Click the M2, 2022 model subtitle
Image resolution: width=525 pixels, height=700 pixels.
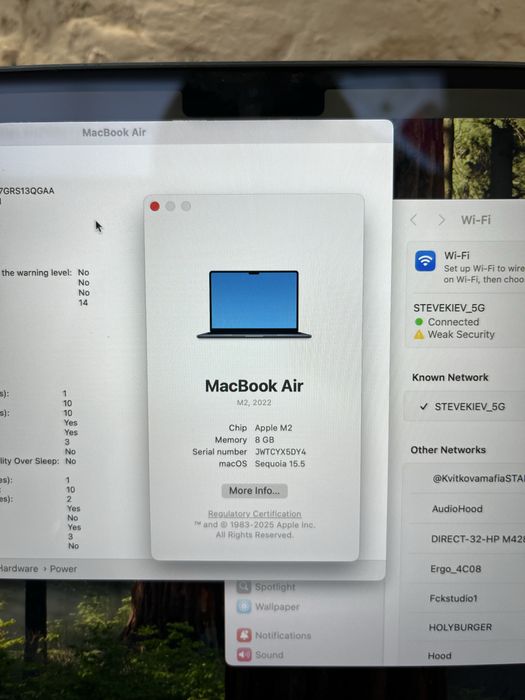coord(254,402)
